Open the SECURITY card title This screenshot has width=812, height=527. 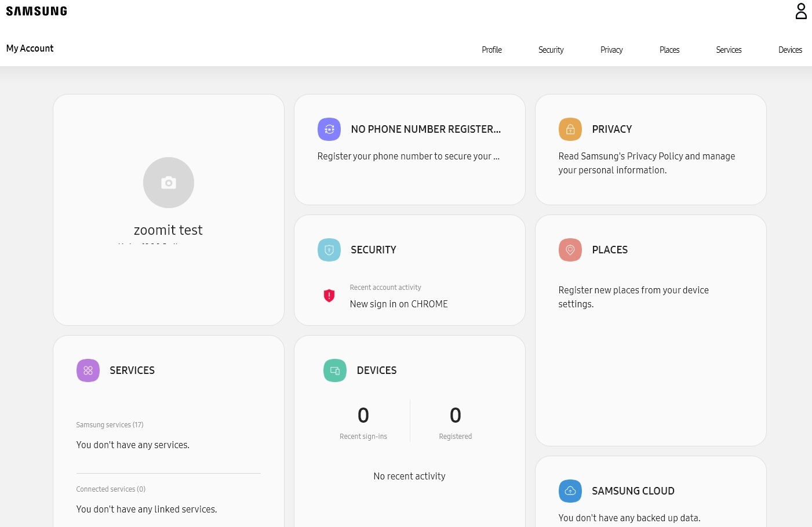pyautogui.click(x=374, y=250)
